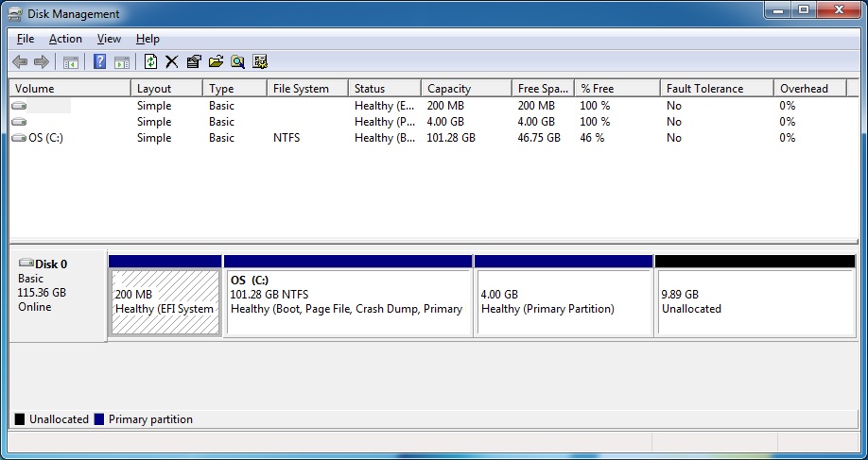Viewport: 868px width, 460px height.
Task: Sort by the Layout column header
Action: coord(166,89)
